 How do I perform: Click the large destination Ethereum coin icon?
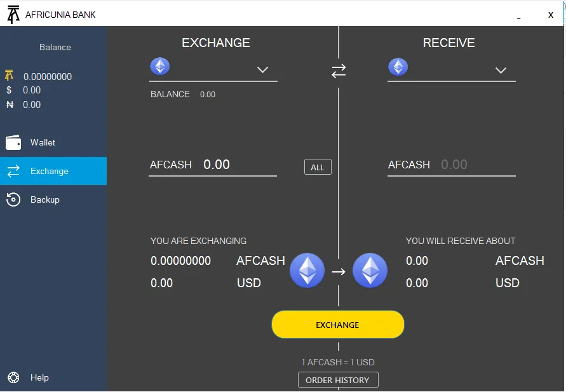point(370,271)
